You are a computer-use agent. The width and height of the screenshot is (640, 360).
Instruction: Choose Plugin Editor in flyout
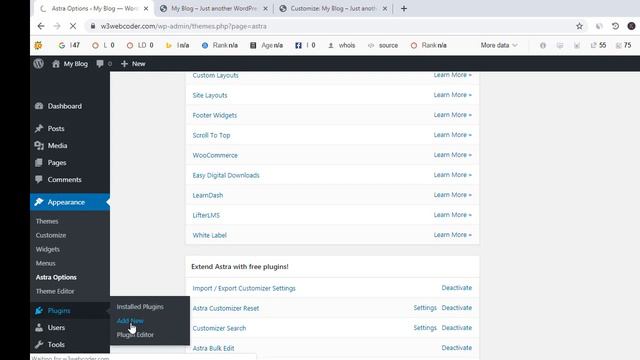click(135, 335)
